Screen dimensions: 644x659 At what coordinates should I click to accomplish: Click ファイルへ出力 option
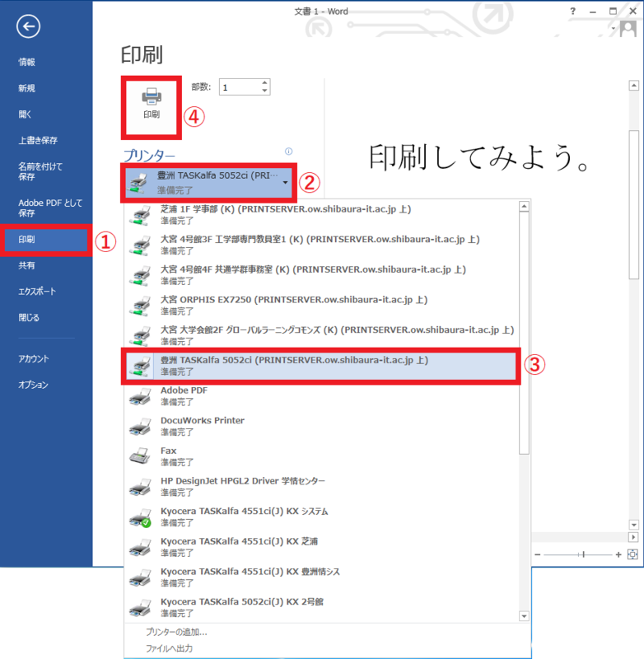pos(169,648)
